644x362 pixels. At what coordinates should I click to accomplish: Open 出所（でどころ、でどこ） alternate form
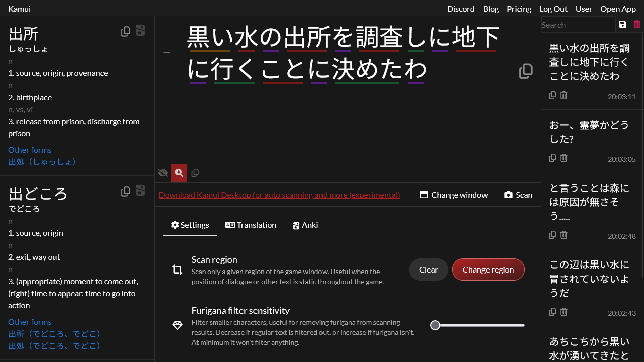pos(54,333)
